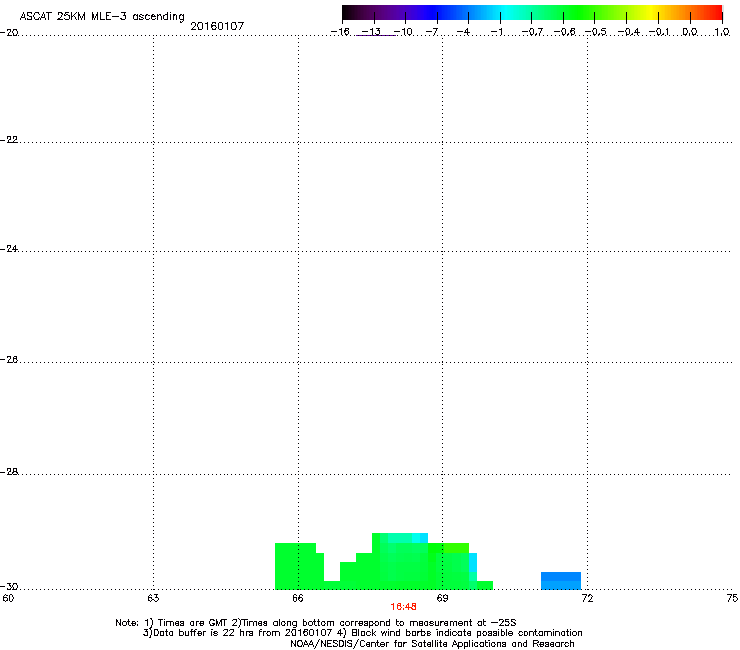The image size is (740, 650).
Task: Click the "Times are GMT" note line
Action: tap(316, 623)
